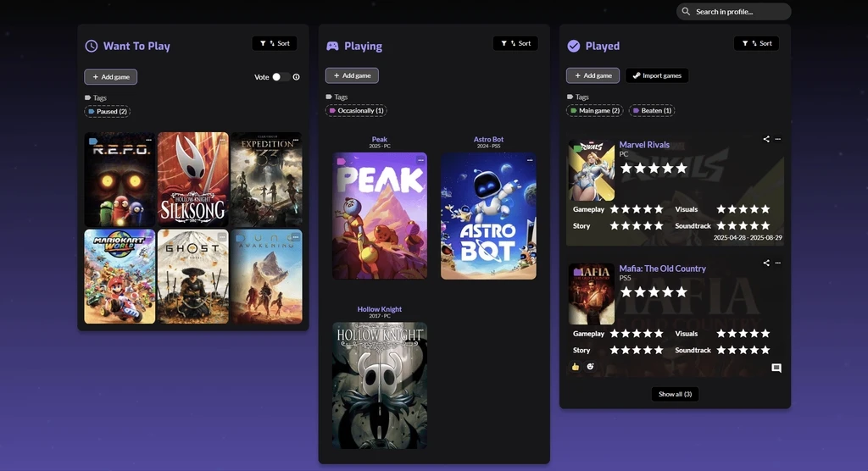Click thumbs-up reaction on Mafia review
Viewport: 868px width, 471px height.
click(x=576, y=367)
